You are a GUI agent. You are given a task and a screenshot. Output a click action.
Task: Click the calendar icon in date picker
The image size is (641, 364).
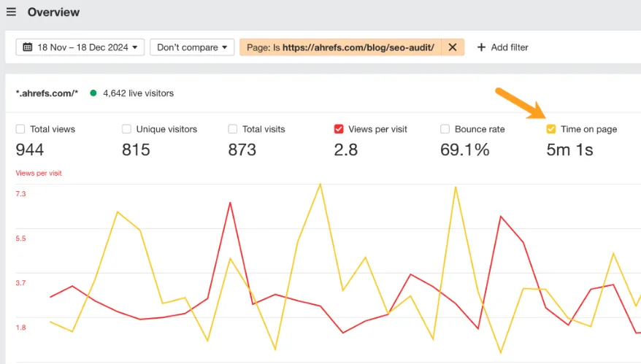[28, 47]
